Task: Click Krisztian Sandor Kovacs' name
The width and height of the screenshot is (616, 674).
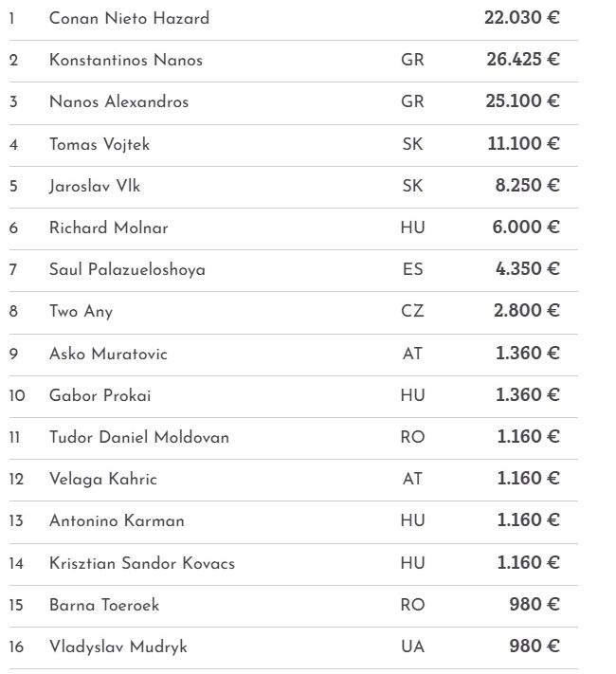Action: tap(142, 563)
